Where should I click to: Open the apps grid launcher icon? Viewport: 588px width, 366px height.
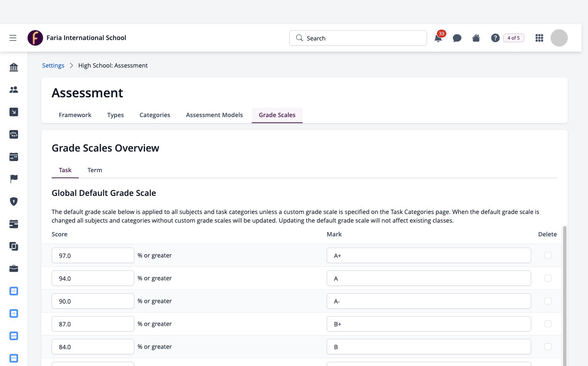click(x=539, y=38)
